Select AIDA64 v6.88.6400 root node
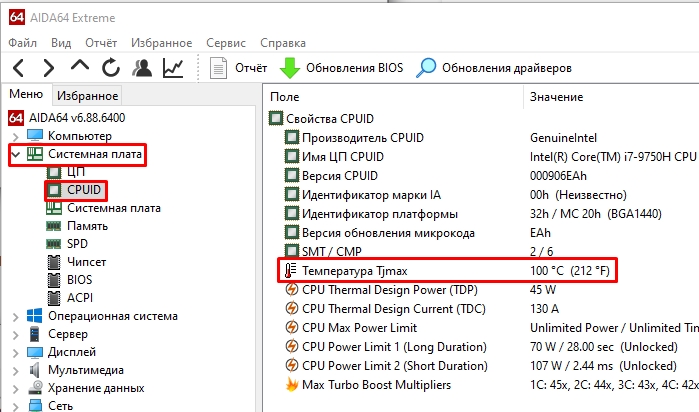Screen dimensions: 699x412 coord(77,118)
